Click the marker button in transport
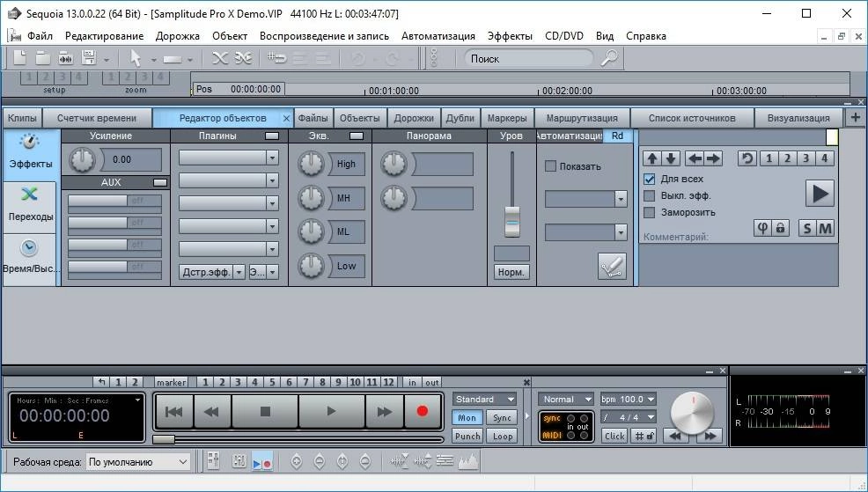The width and height of the screenshot is (868, 492). coord(171,382)
